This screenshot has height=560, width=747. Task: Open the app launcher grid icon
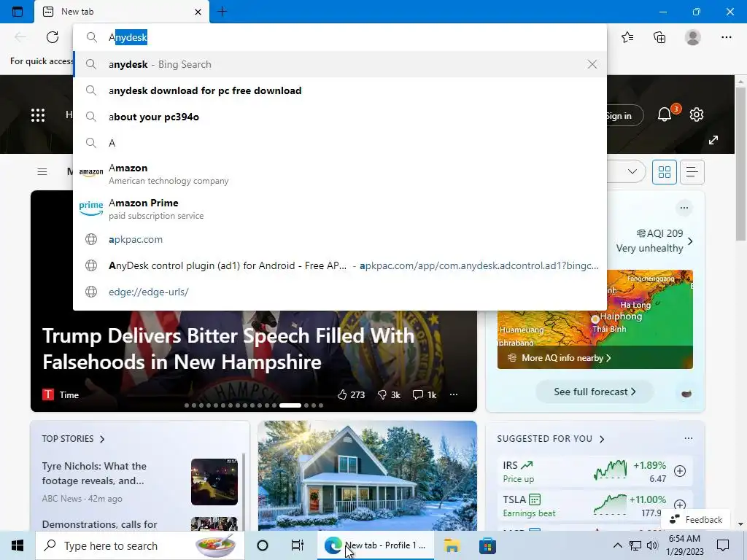38,115
